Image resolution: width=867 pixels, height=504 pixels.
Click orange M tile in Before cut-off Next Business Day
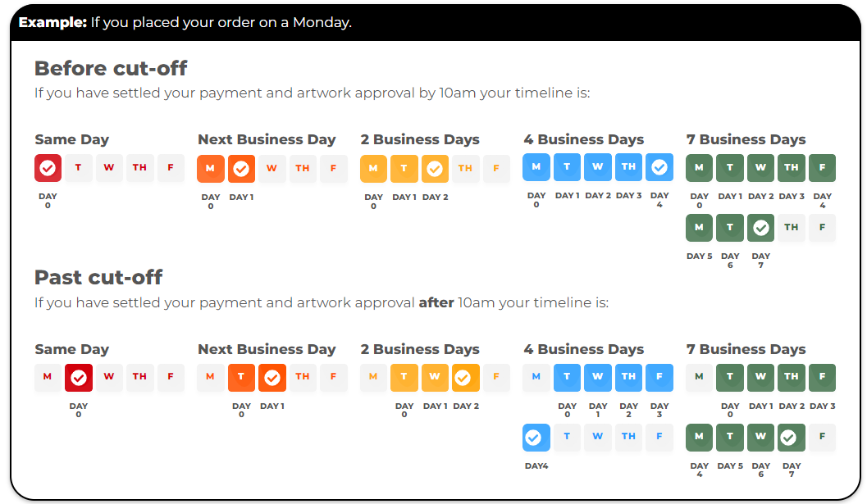[211, 168]
